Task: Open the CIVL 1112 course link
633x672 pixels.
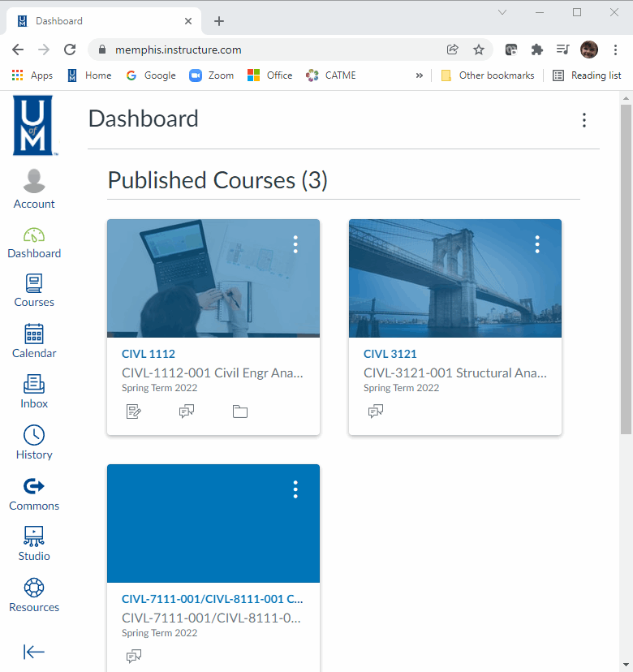Action: coord(149,354)
